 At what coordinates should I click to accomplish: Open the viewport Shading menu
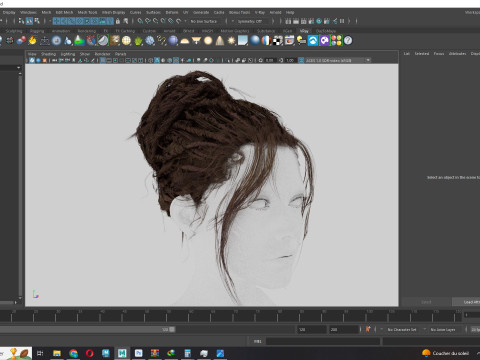[48, 54]
